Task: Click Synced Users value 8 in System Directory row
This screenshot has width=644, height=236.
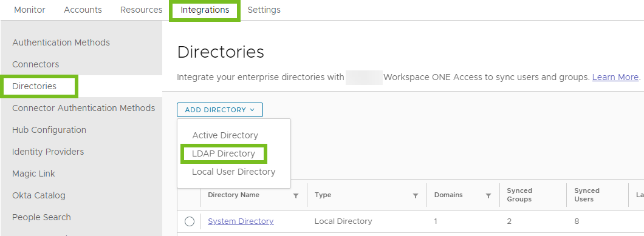Action: [x=577, y=221]
